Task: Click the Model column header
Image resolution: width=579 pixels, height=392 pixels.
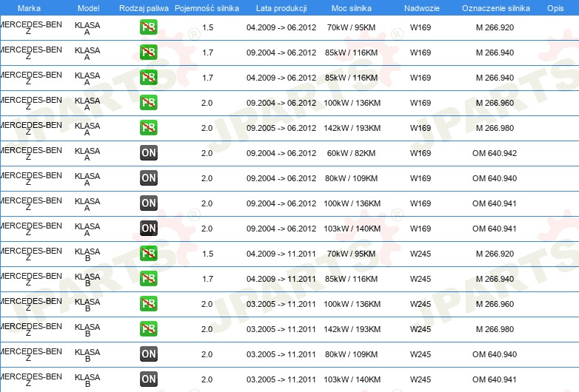Action: tap(89, 8)
